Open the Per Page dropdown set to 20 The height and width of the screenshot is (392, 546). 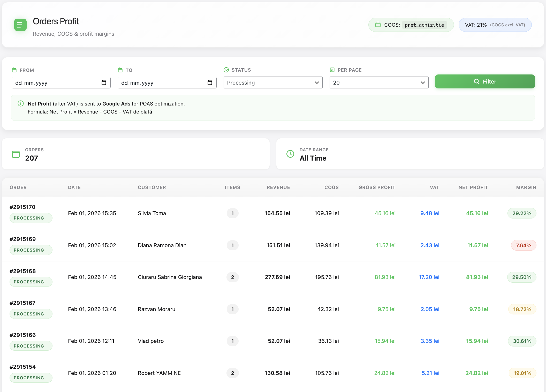point(379,83)
